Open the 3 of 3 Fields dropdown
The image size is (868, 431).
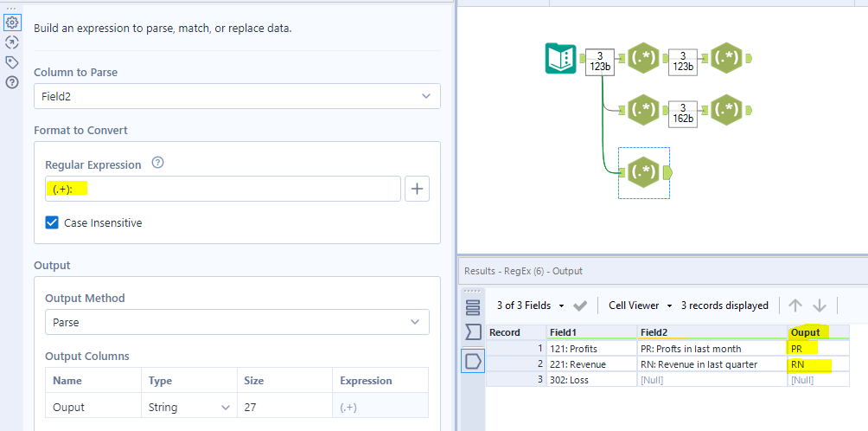[x=530, y=306]
